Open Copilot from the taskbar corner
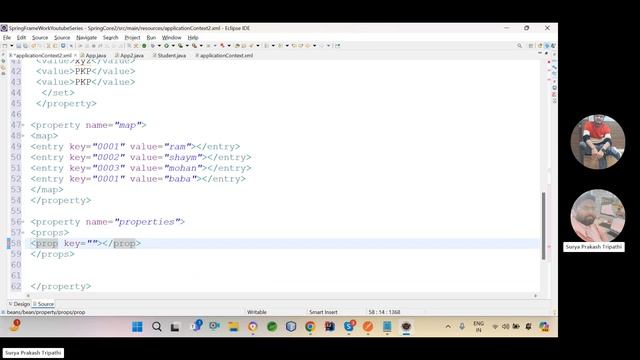The width and height of the screenshot is (640, 360). point(544,327)
